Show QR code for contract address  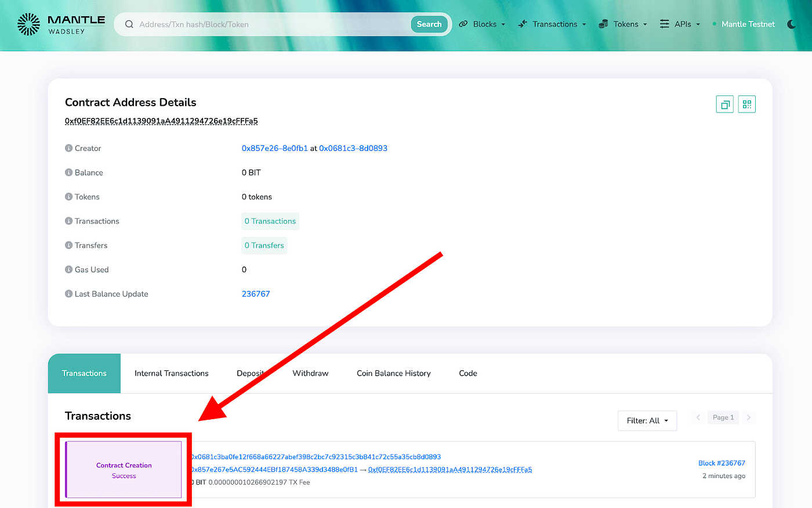[746, 105]
